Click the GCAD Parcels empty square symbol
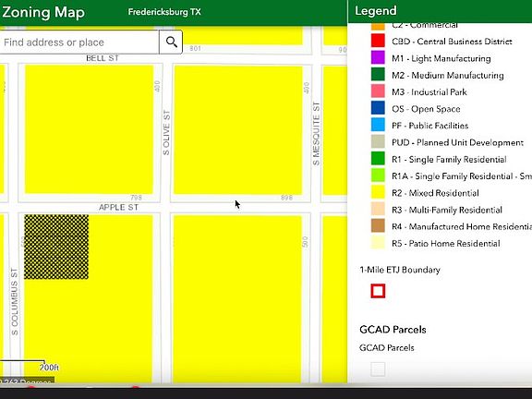Viewport: 532px width, 399px height. point(378,369)
